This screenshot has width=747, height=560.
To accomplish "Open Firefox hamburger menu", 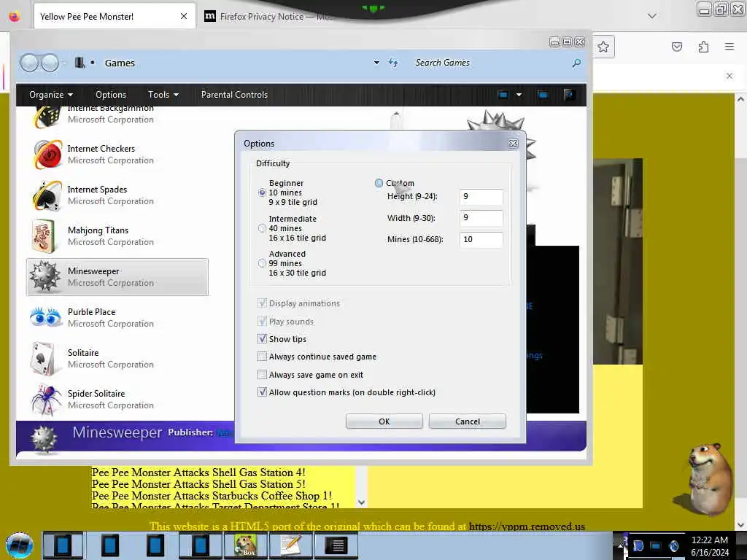I will [x=729, y=47].
